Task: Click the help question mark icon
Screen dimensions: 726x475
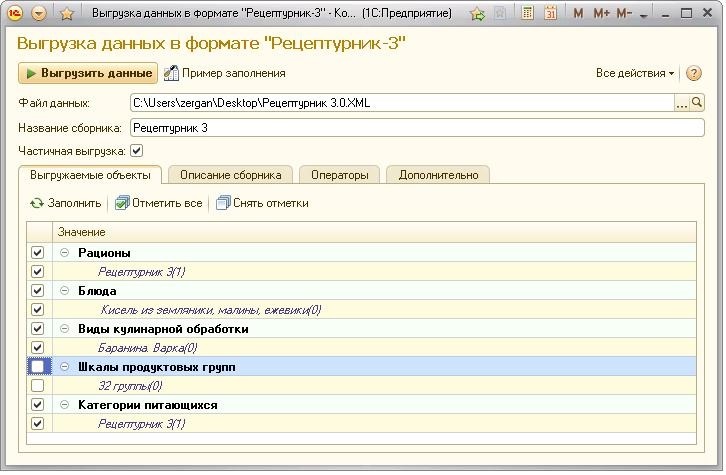Action: [694, 74]
